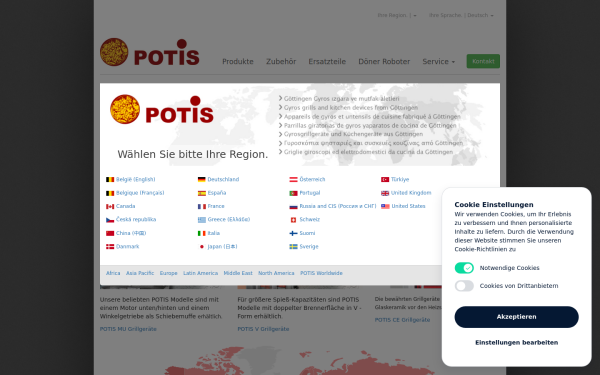
Task: Switch to the Europe region tab
Action: pyautogui.click(x=168, y=273)
